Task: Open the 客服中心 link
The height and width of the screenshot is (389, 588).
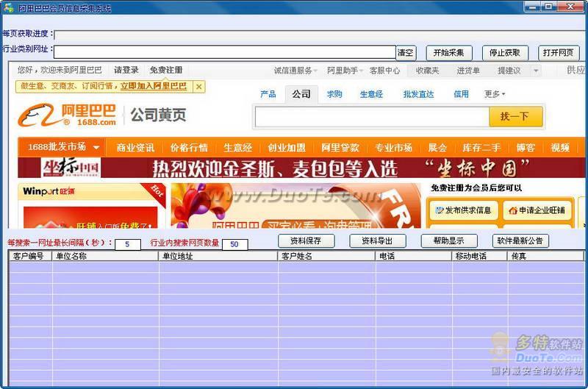Action: pyautogui.click(x=384, y=71)
